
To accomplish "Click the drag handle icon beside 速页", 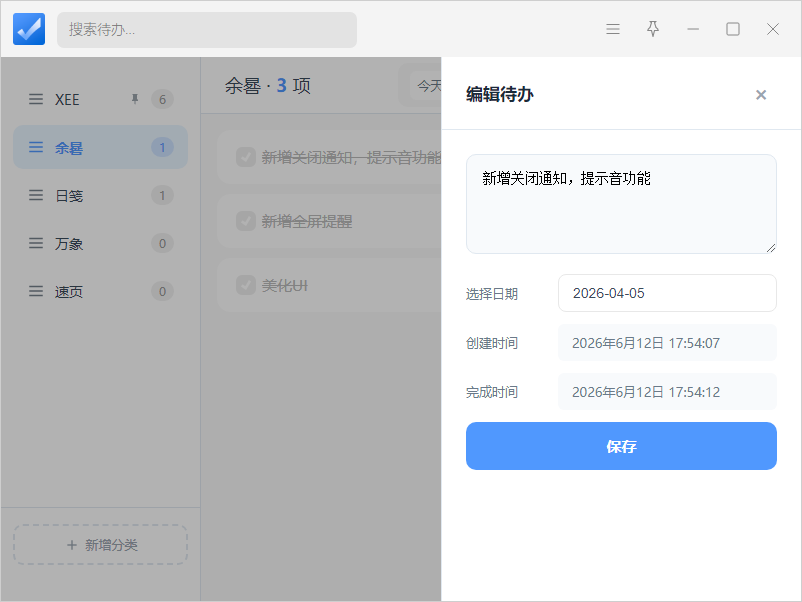I will click(36, 292).
